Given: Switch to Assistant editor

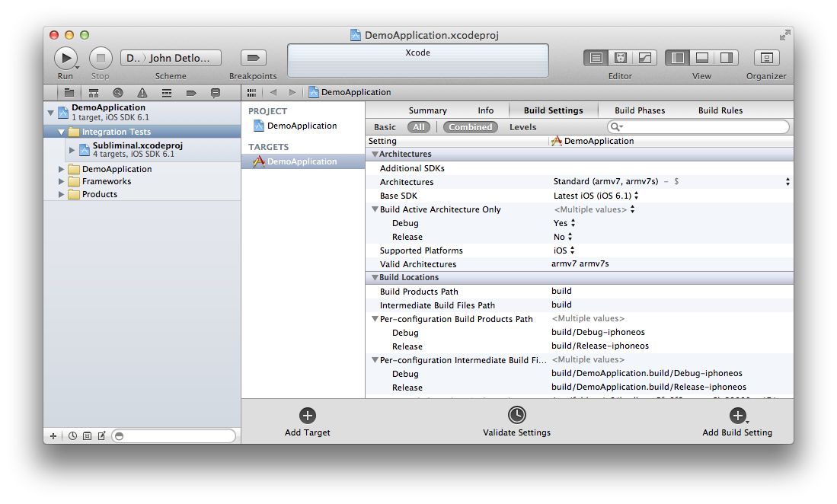Looking at the screenshot, I should pos(620,58).
